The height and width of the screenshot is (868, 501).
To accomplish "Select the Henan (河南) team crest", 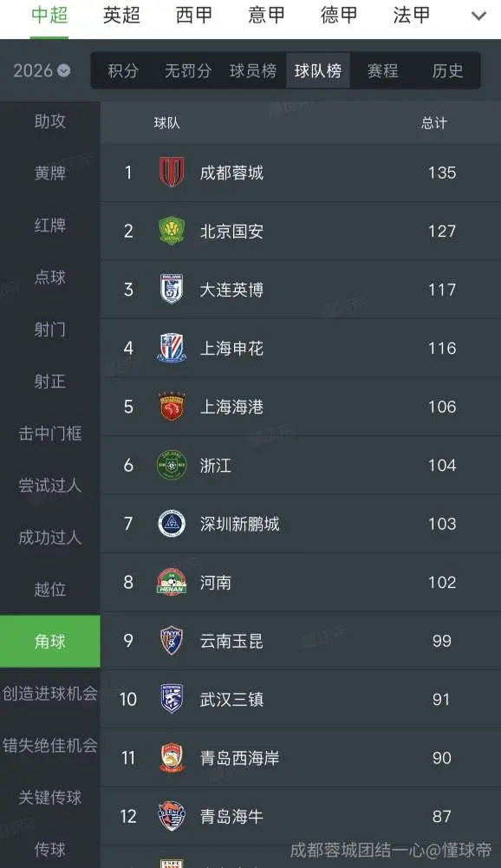I will point(172,583).
